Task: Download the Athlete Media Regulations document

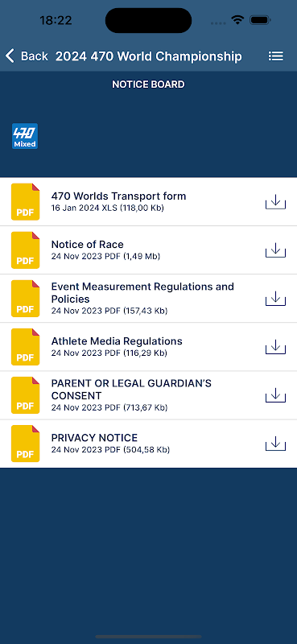Action: [275, 347]
